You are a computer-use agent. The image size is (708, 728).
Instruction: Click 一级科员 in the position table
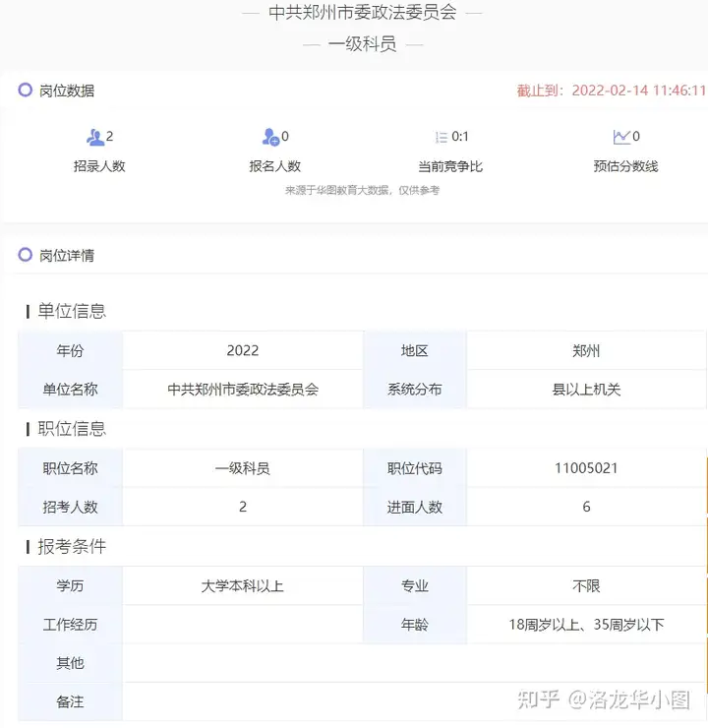click(x=243, y=468)
